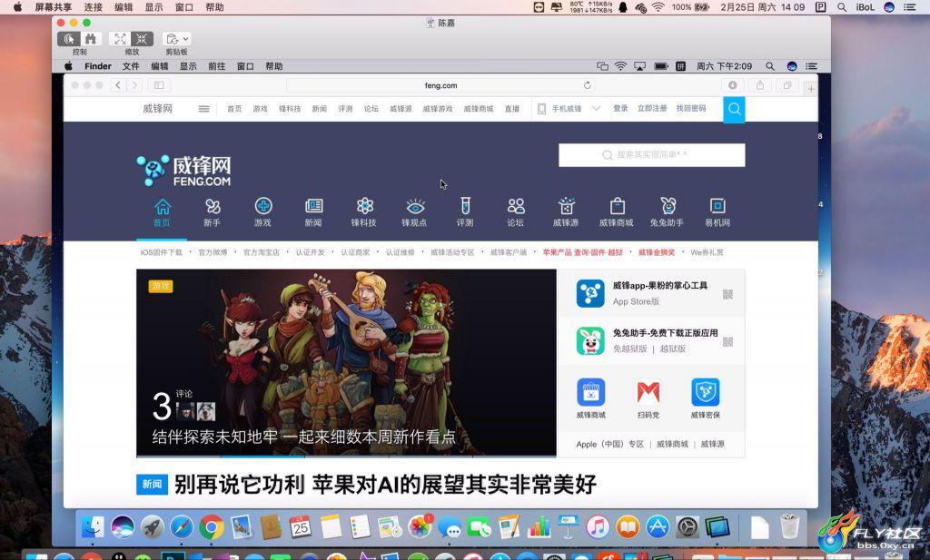
Task: Reload the feng.com page
Action: coord(588,85)
